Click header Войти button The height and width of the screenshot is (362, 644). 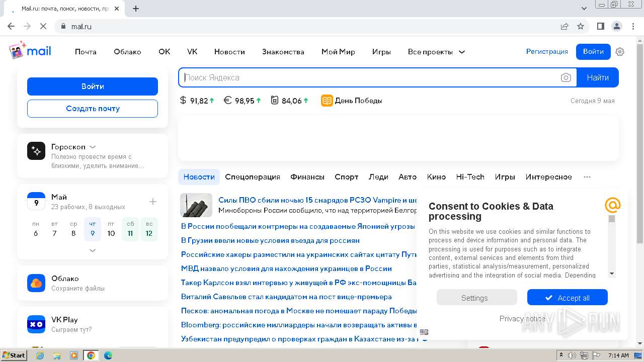coord(593,51)
